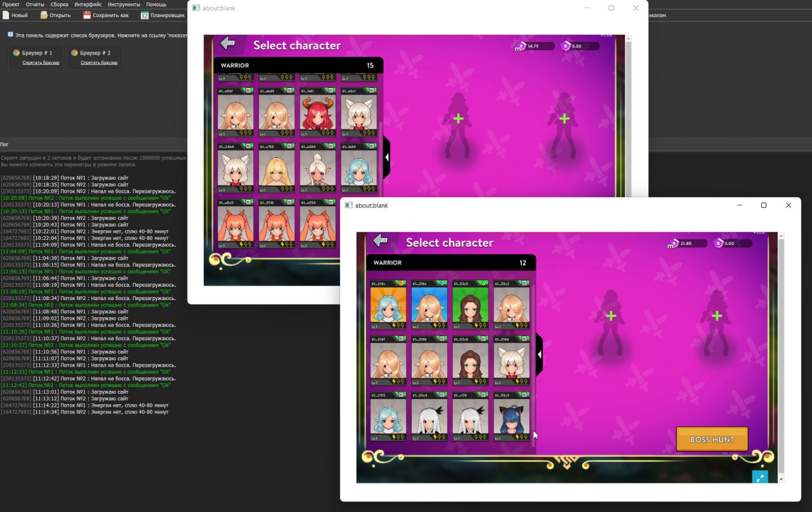Click the Chrome icon of Браузер # 2
Viewport: 812px width, 512px height.
pyautogui.click(x=75, y=53)
